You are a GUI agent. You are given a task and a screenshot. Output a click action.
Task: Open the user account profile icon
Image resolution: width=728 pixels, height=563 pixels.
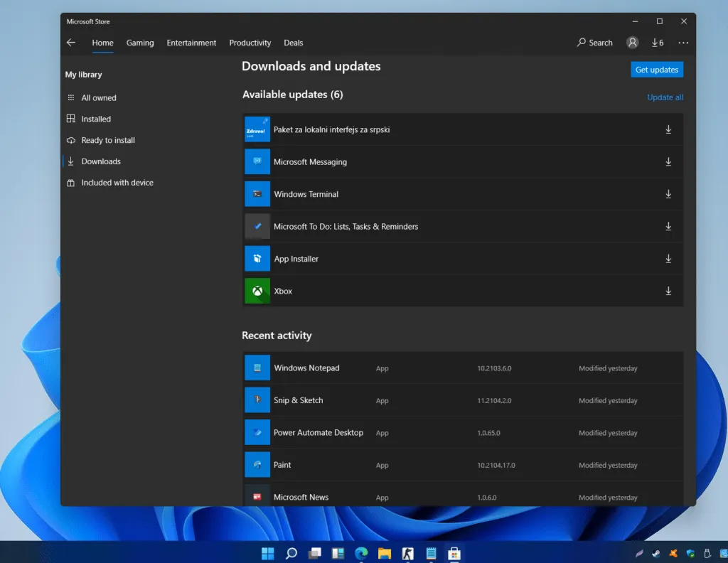pyautogui.click(x=632, y=43)
